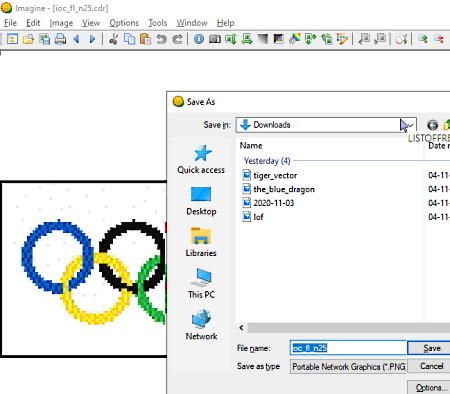Open the Tools menu
This screenshot has height=394, width=450.
click(x=158, y=23)
